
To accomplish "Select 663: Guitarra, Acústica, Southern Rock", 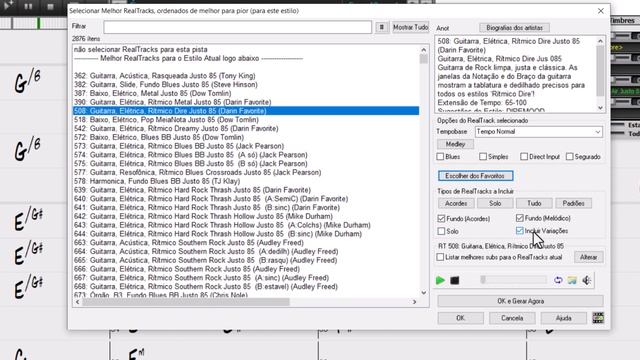I will [x=189, y=243].
